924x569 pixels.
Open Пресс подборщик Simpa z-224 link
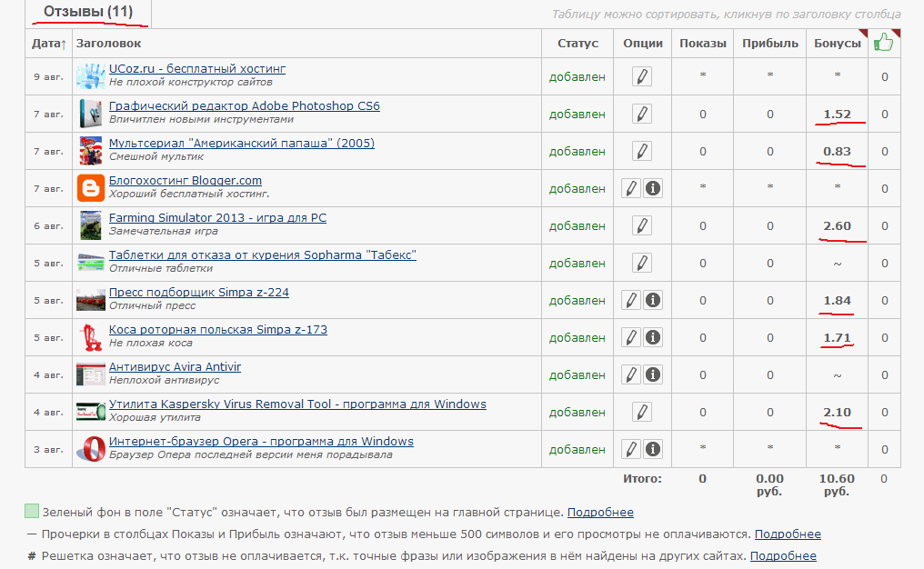click(198, 293)
